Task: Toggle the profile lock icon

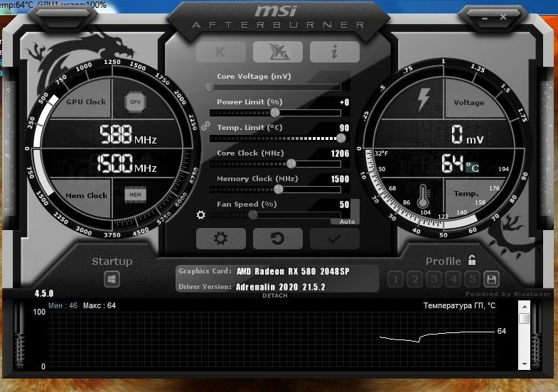Action: tap(472, 261)
